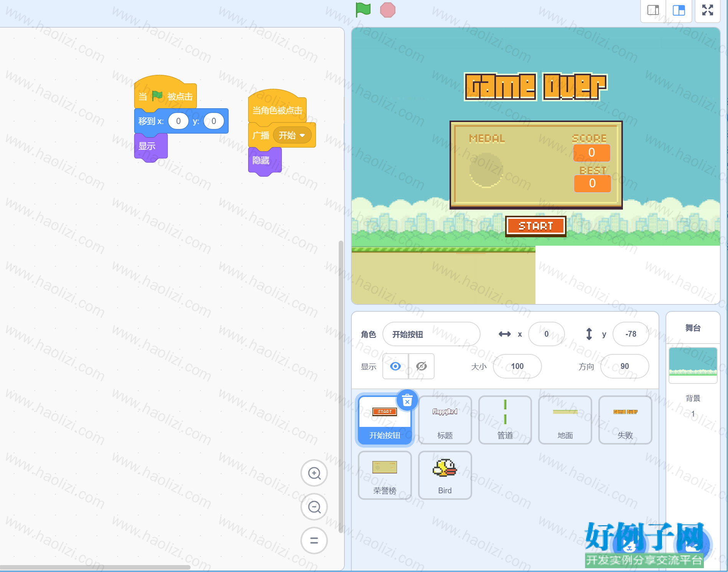The height and width of the screenshot is (572, 728).
Task: Click the workspace horizontal scrollbar
Action: tap(95, 567)
